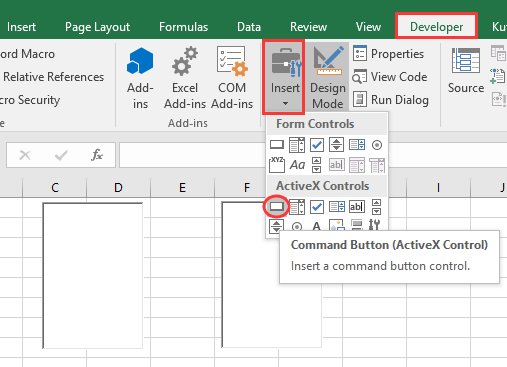The height and width of the screenshot is (367, 507).
Task: Click View Code
Action: (x=390, y=77)
